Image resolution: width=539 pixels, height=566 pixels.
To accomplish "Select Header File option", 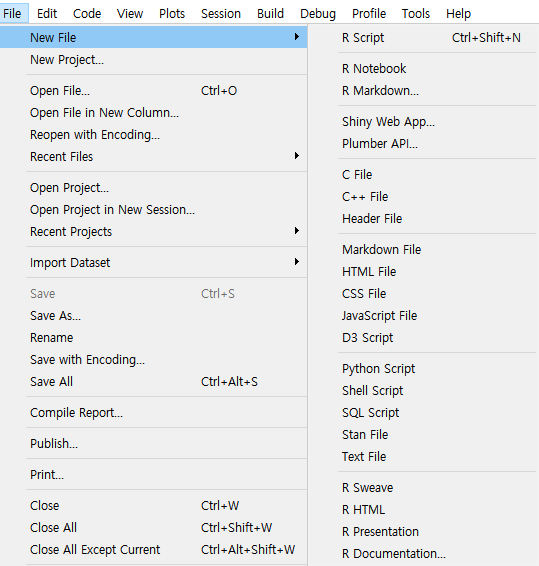I will tap(423, 219).
